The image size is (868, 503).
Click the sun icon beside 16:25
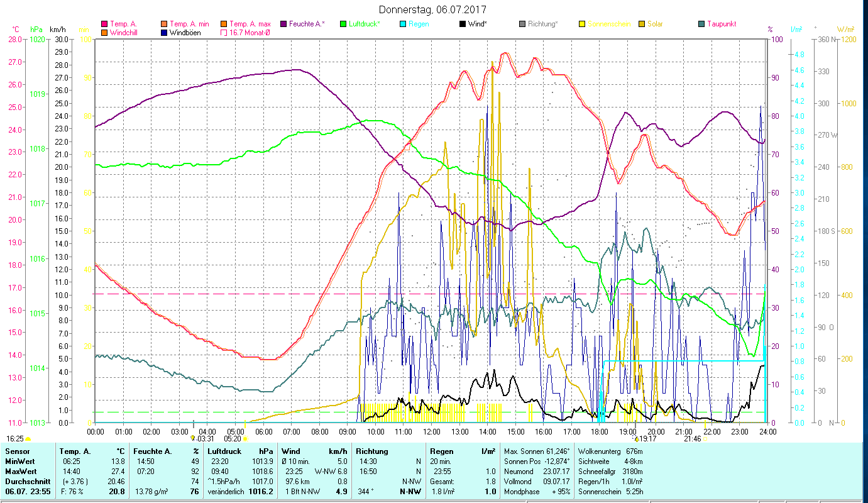tap(28, 439)
